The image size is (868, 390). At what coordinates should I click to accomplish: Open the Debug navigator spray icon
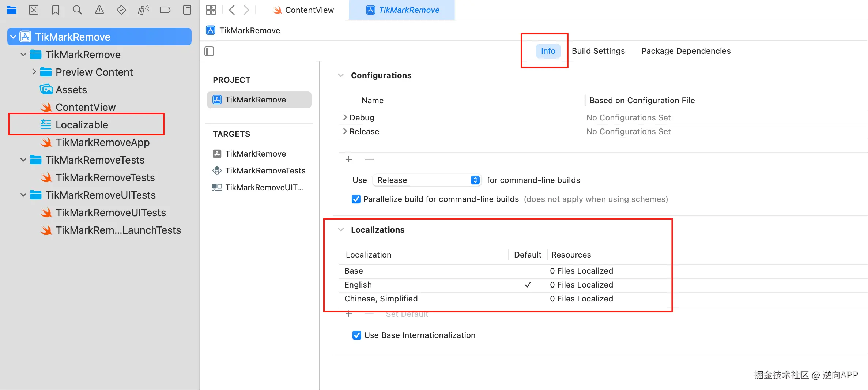[143, 10]
